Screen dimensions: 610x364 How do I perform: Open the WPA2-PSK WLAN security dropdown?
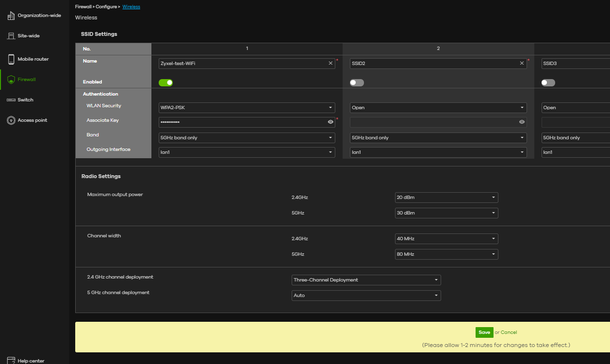pyautogui.click(x=247, y=108)
